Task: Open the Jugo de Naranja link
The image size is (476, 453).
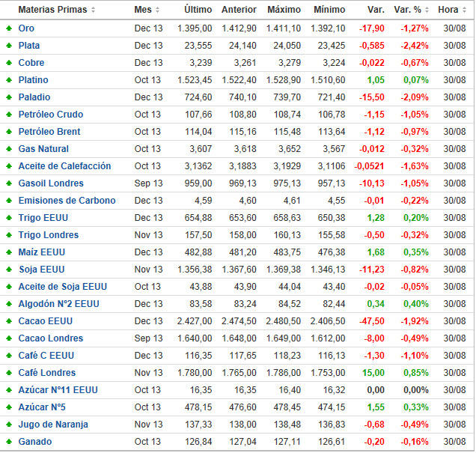Action: (53, 425)
